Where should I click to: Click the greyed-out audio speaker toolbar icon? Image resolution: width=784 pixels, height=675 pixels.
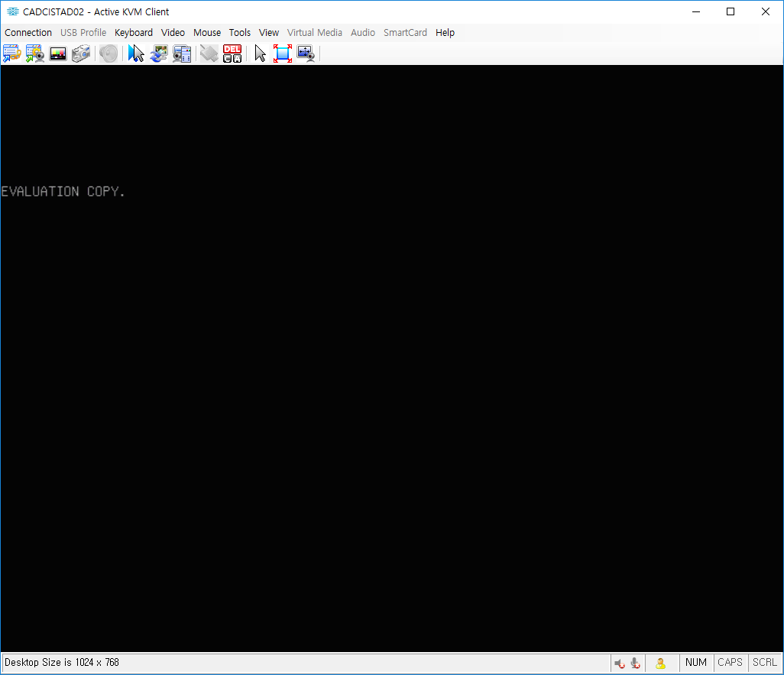point(109,53)
